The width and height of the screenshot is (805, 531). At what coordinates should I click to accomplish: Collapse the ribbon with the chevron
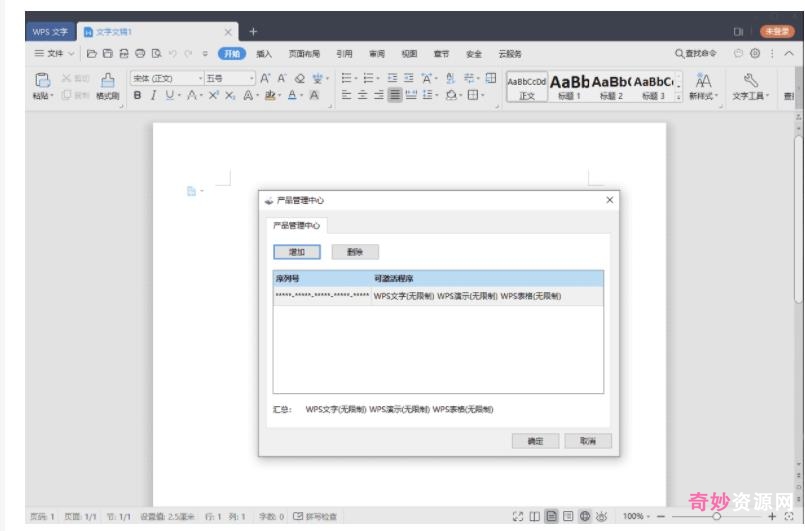[x=789, y=53]
